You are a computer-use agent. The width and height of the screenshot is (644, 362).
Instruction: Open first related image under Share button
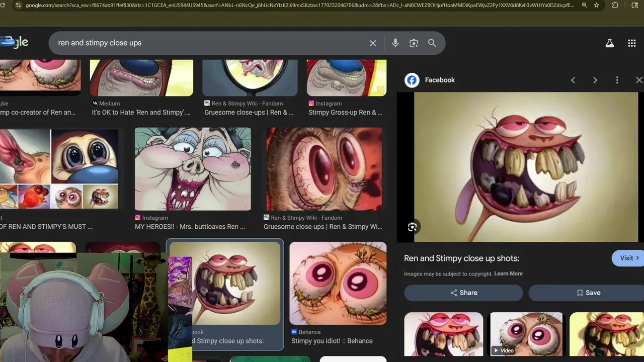[x=444, y=334]
